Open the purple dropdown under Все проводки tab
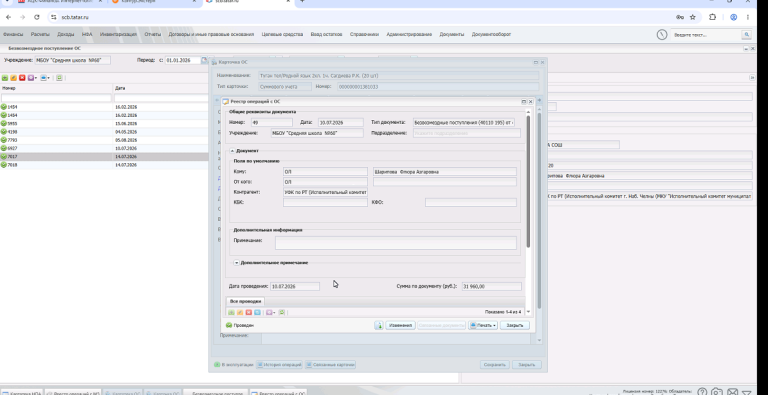The image size is (768, 395). tap(270, 312)
